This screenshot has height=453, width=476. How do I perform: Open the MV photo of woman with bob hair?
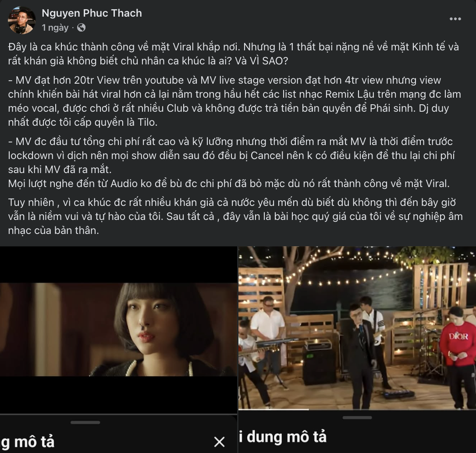[x=118, y=329]
